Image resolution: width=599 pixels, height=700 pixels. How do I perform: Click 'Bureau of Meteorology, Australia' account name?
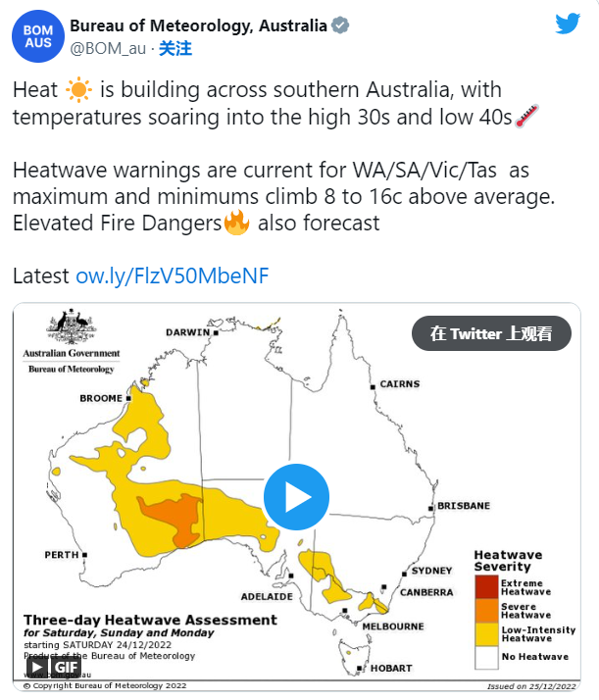198,26
